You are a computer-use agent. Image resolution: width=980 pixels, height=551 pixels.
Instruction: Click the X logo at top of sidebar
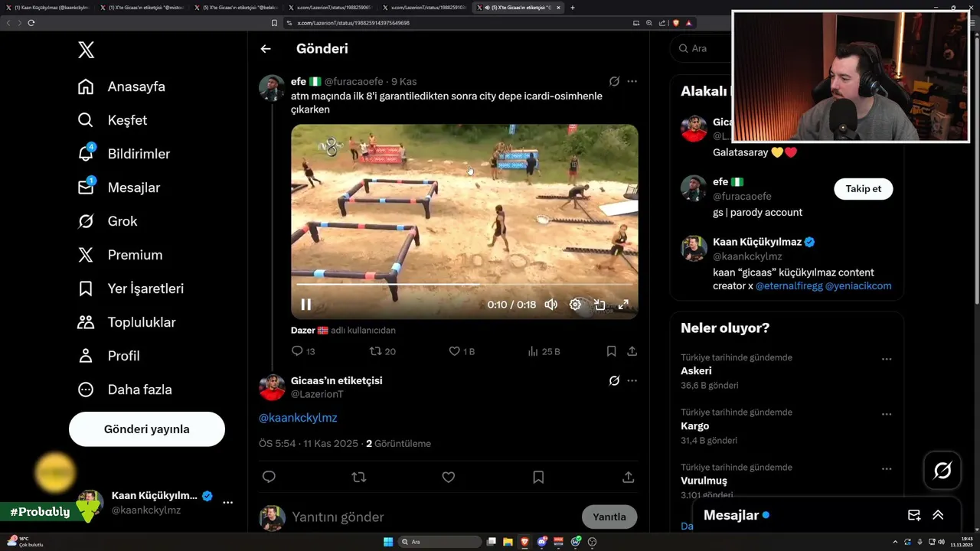pyautogui.click(x=86, y=51)
